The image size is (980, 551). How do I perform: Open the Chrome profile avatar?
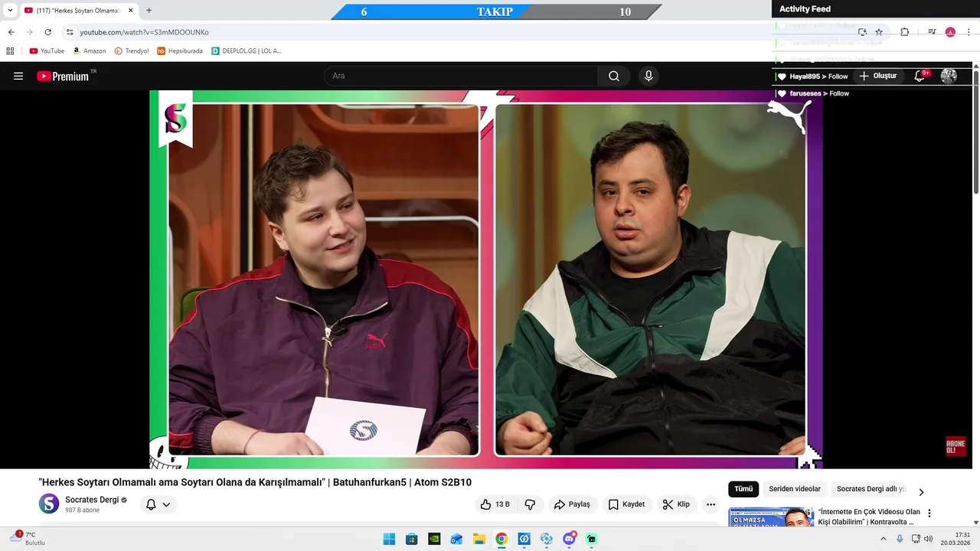pyautogui.click(x=950, y=32)
